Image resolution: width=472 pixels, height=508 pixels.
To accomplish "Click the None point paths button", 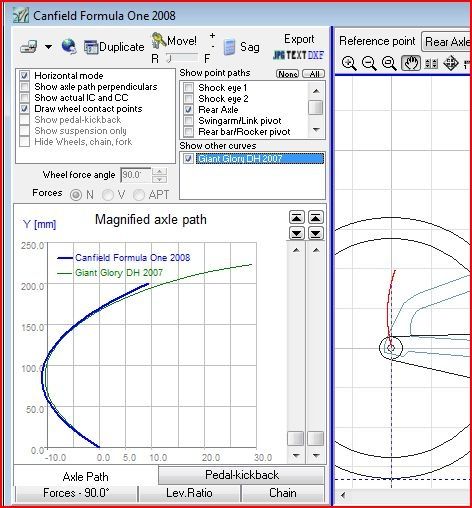I will 287,74.
